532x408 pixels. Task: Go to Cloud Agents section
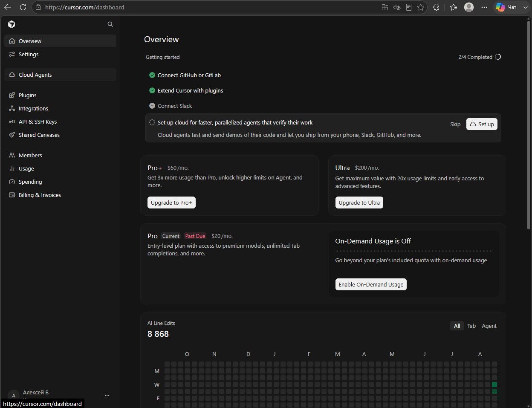[60, 75]
